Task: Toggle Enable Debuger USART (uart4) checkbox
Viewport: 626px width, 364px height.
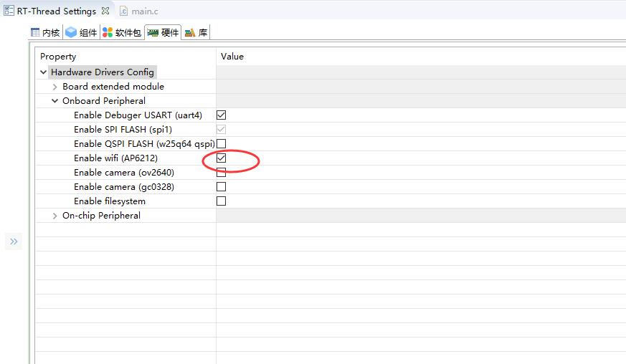Action: coord(221,115)
